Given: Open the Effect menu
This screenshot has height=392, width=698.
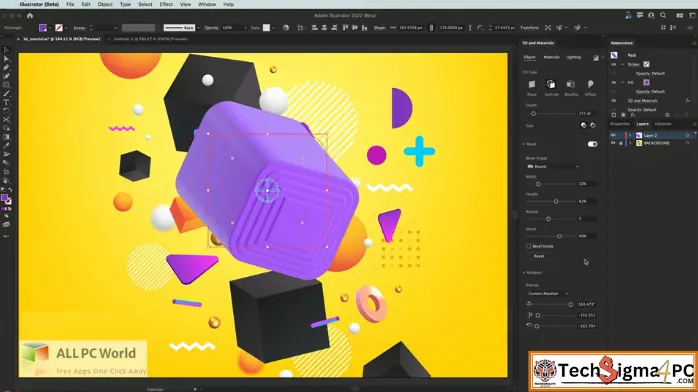Looking at the screenshot, I should click(166, 4).
